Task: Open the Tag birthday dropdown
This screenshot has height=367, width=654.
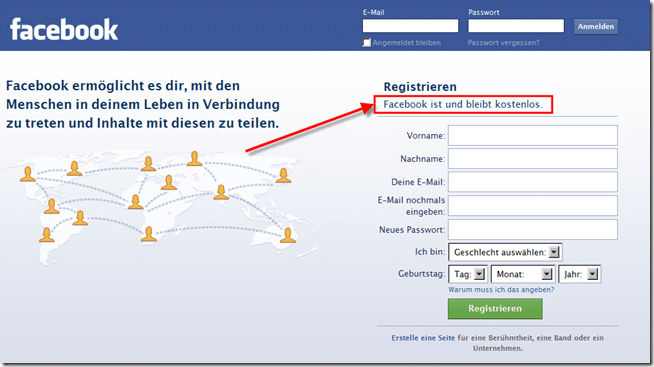Action: pyautogui.click(x=468, y=274)
